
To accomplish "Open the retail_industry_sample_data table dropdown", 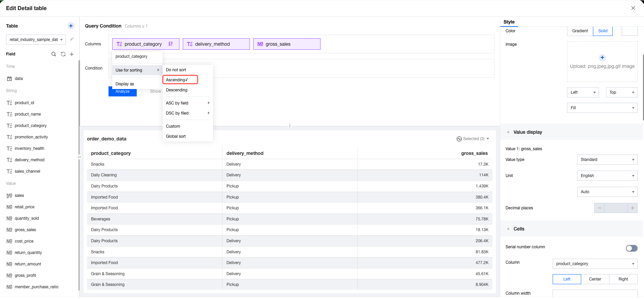I will tap(36, 40).
